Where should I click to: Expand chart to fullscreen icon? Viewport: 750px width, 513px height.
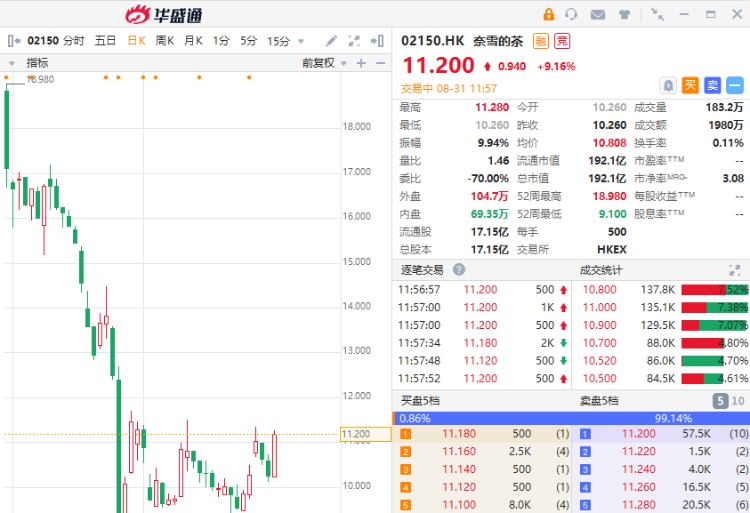tap(354, 41)
